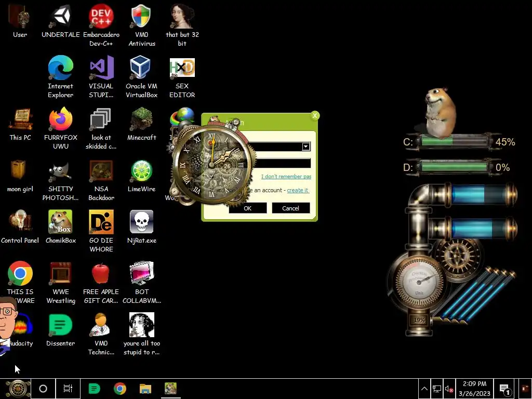The width and height of the screenshot is (532, 399).
Task: Open the steampunk Start button
Action: 18,389
